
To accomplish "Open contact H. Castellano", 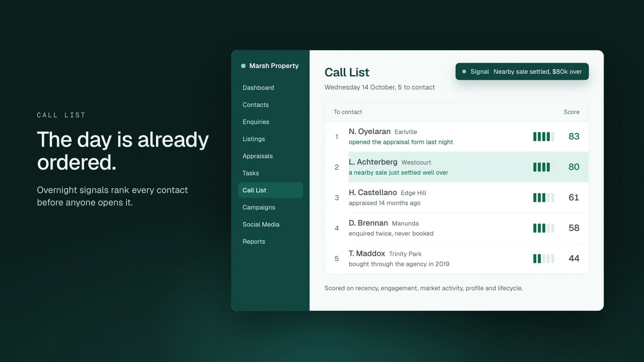I will pos(373,192).
